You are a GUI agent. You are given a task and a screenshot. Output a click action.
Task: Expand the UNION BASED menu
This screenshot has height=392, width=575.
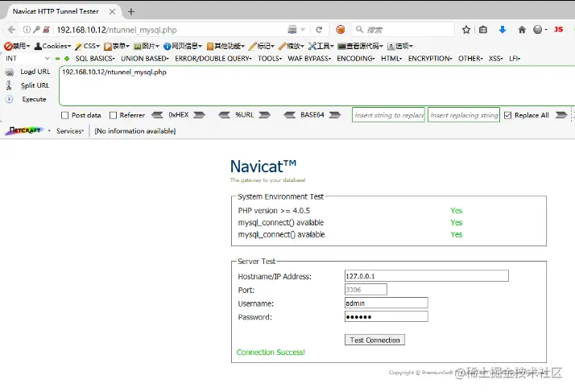(x=145, y=59)
